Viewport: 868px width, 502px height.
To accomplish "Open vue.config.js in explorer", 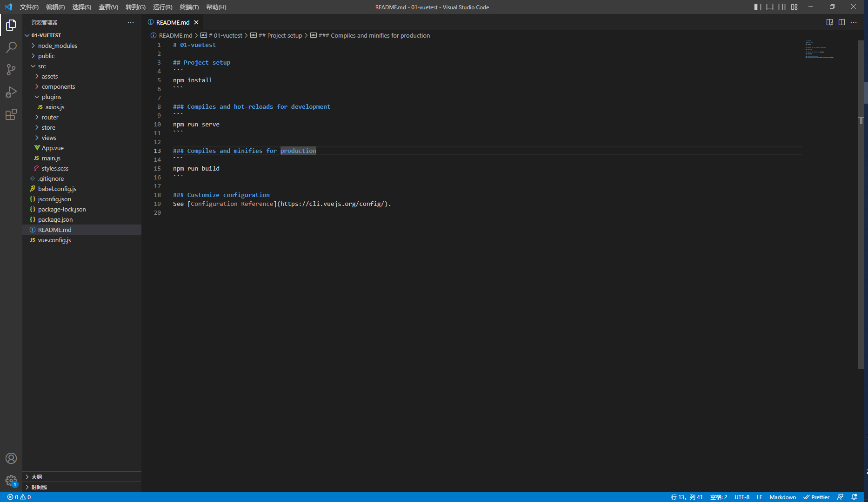I will (82, 240).
